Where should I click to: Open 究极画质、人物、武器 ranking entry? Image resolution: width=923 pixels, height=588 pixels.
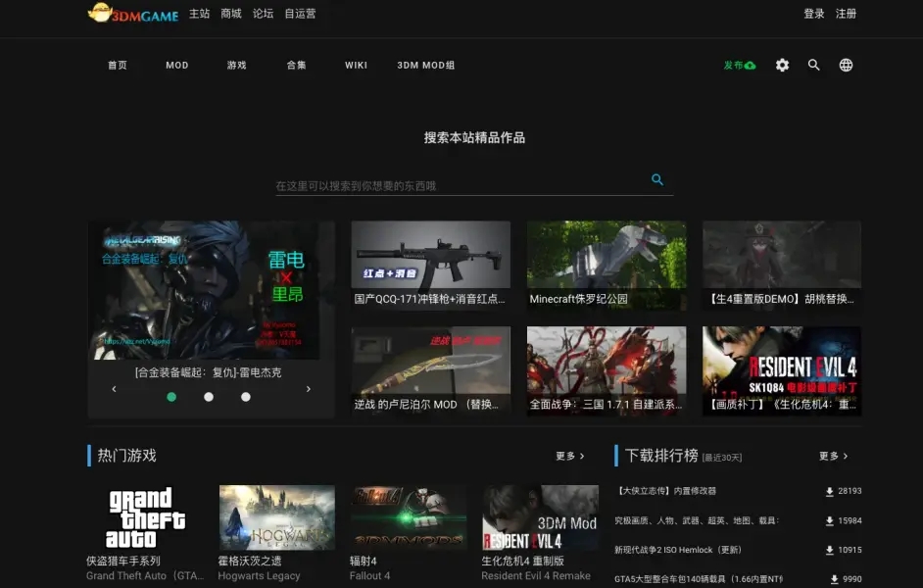pos(697,520)
